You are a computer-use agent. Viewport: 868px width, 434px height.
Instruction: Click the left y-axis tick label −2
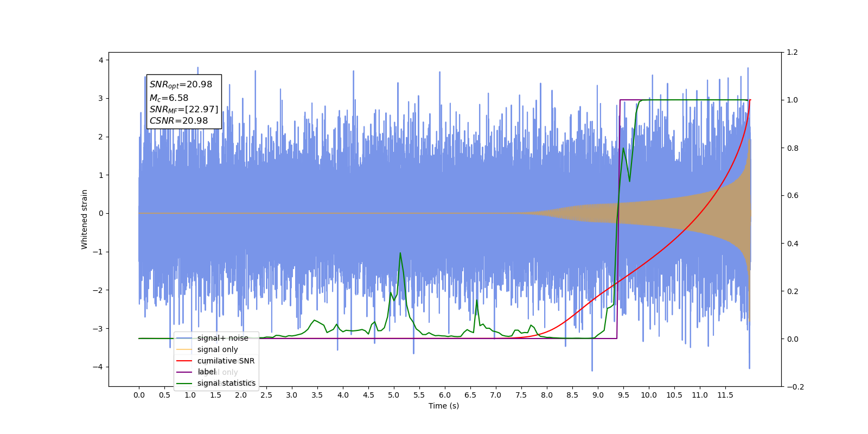(98, 290)
